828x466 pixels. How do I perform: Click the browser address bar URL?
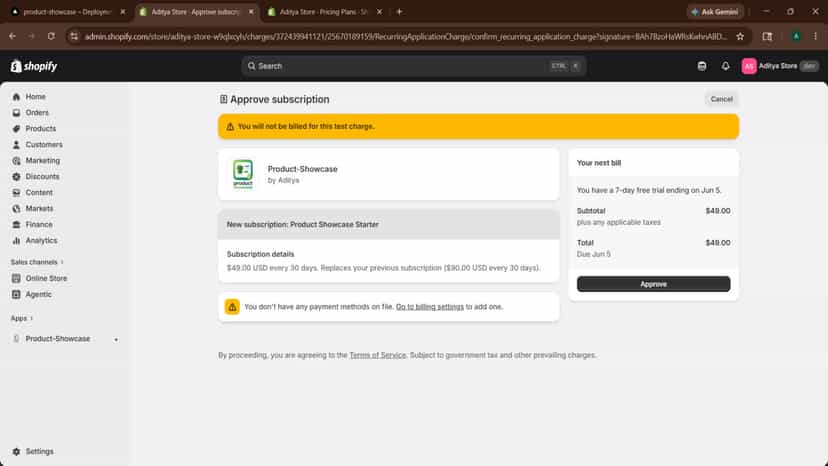405,36
